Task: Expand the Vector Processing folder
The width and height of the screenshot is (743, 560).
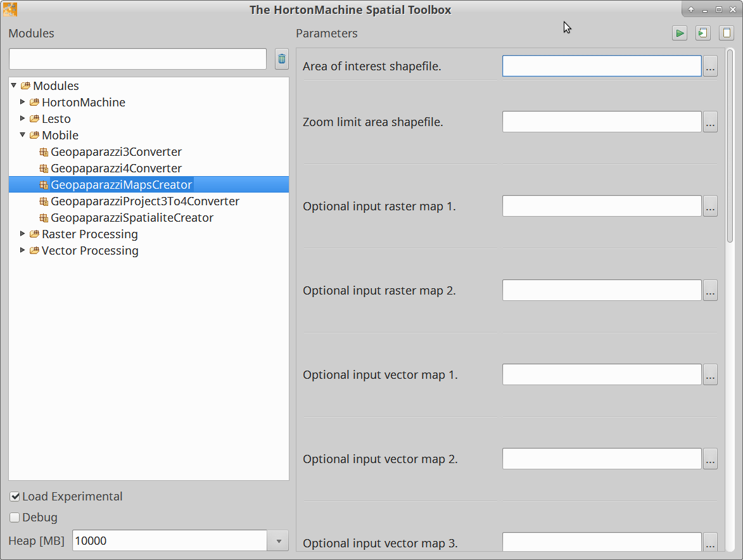Action: (22, 250)
